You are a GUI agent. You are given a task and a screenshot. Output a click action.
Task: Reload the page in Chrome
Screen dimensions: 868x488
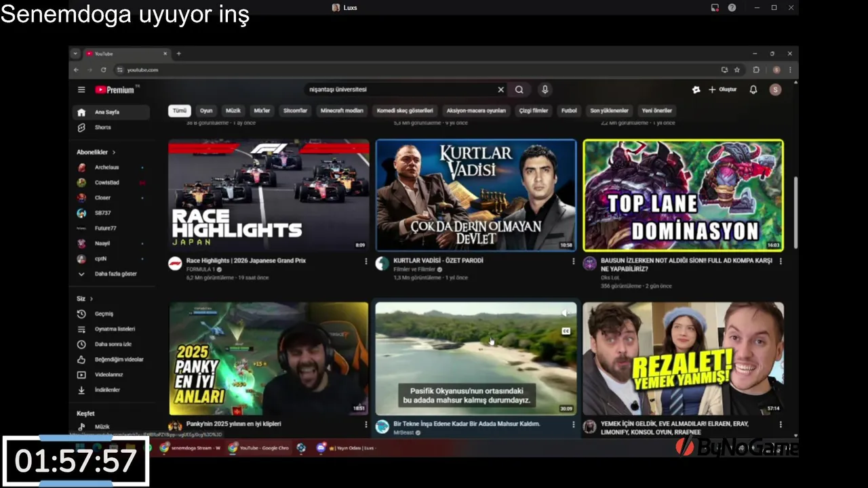[103, 70]
